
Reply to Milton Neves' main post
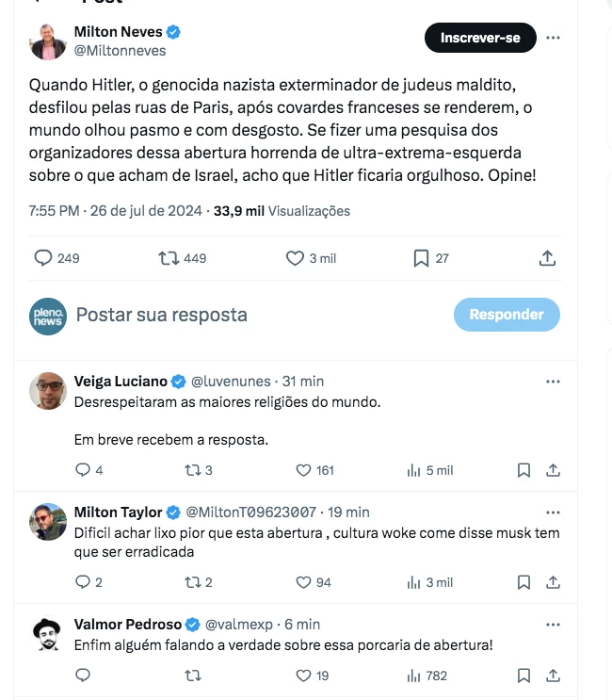43,258
